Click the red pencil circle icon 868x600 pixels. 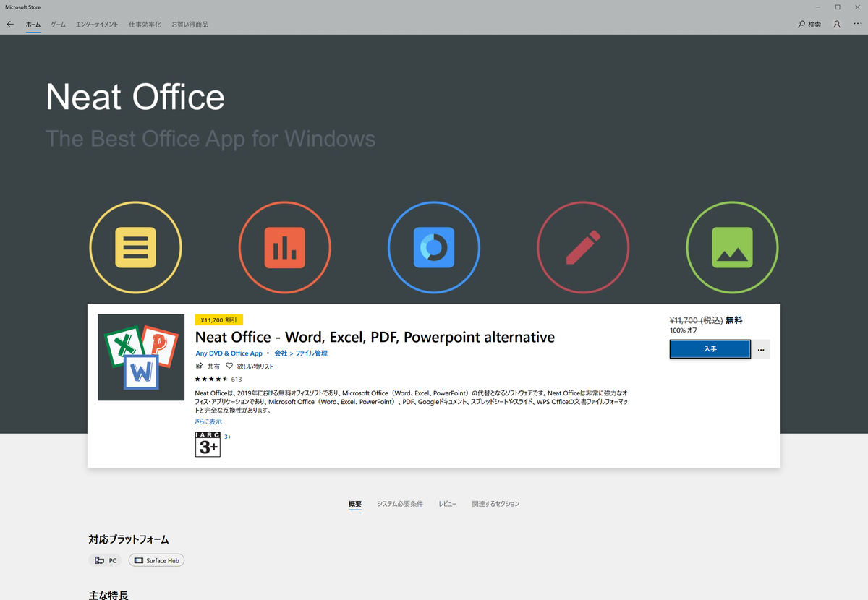[x=583, y=248]
